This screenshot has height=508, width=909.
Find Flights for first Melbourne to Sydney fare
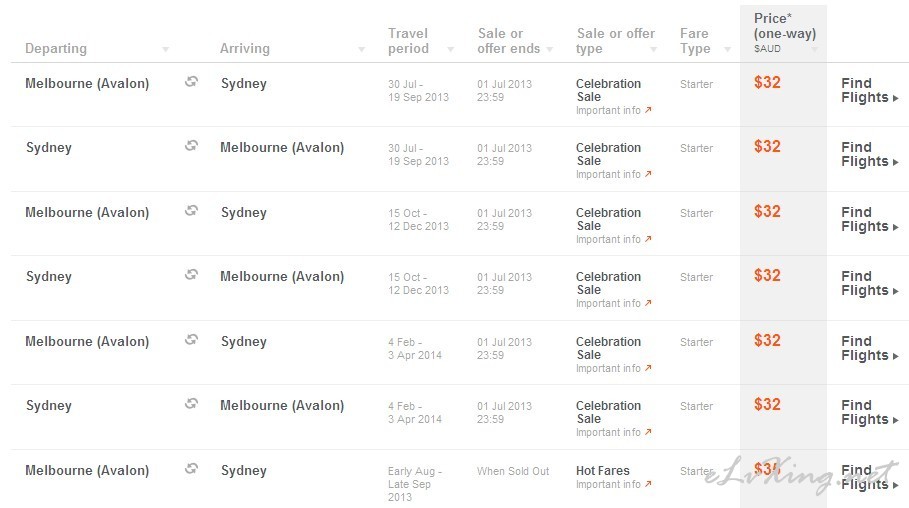(x=869, y=90)
